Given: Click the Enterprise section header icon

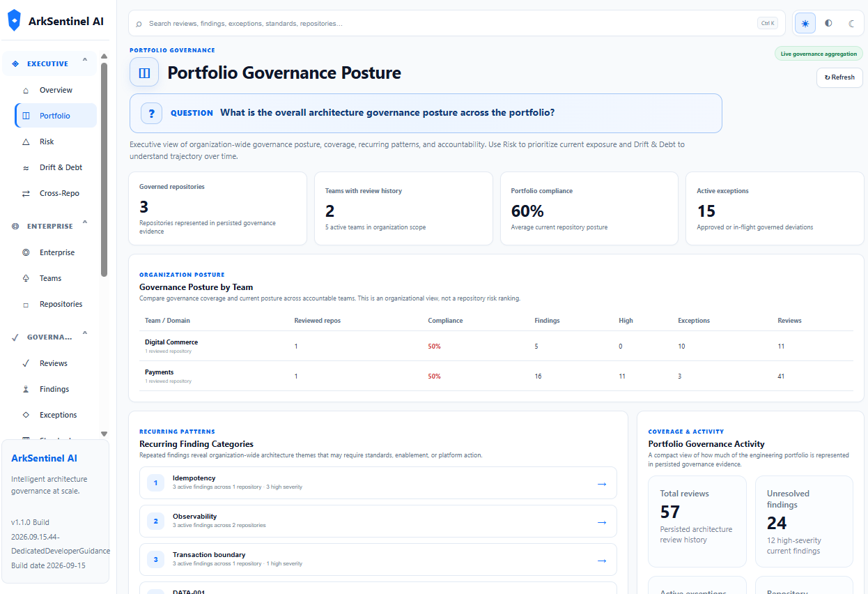Looking at the screenshot, I should (x=15, y=227).
